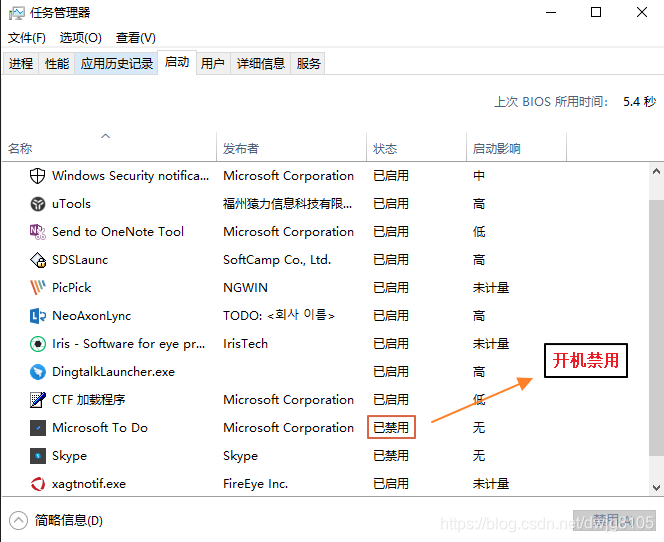Click publisher TODO: <회사 이름>
This screenshot has width=664, height=542.
click(x=279, y=315)
